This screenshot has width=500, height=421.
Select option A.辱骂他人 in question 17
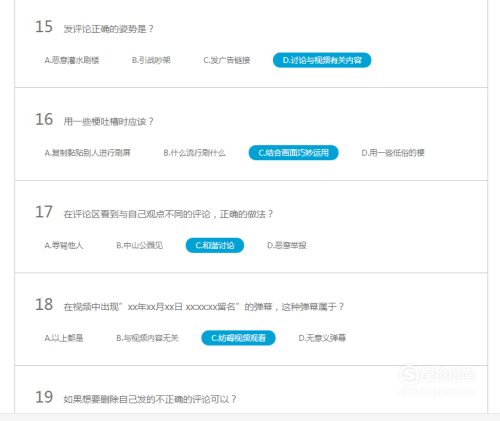pyautogui.click(x=64, y=246)
